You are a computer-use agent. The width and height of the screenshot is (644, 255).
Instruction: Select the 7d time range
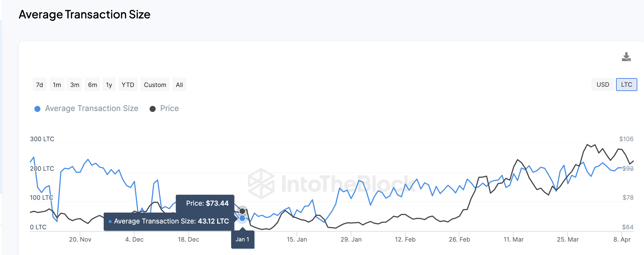coord(39,85)
